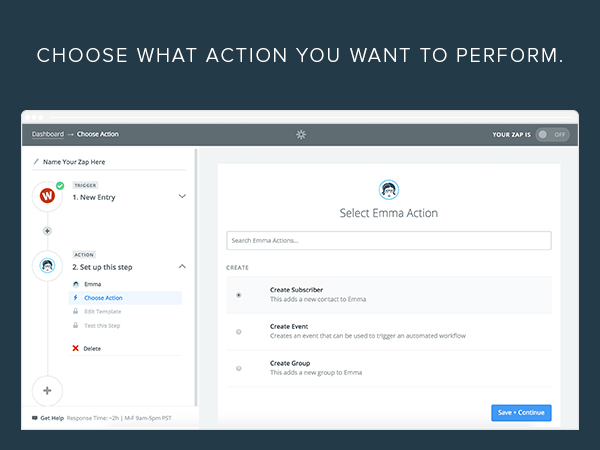The width and height of the screenshot is (600, 450).
Task: Click the green checkmark badge on trigger
Action: coord(60,186)
